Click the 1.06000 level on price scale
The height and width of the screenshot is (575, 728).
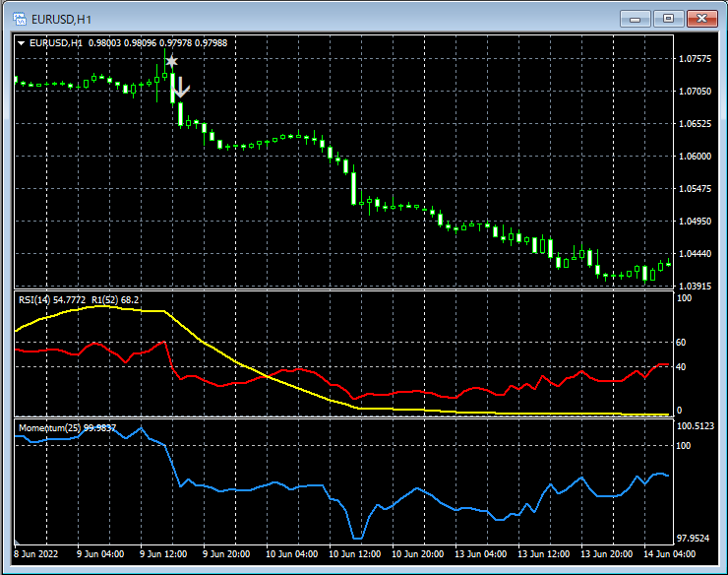tap(695, 156)
